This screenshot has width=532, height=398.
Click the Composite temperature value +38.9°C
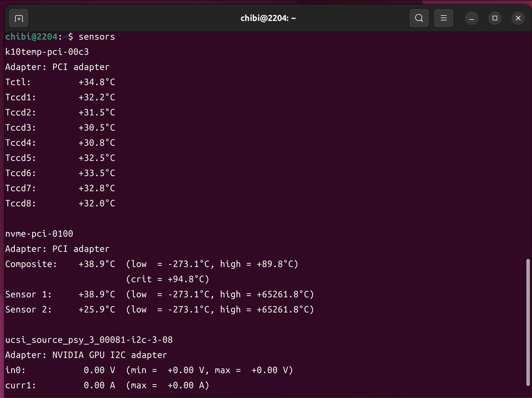coord(97,264)
